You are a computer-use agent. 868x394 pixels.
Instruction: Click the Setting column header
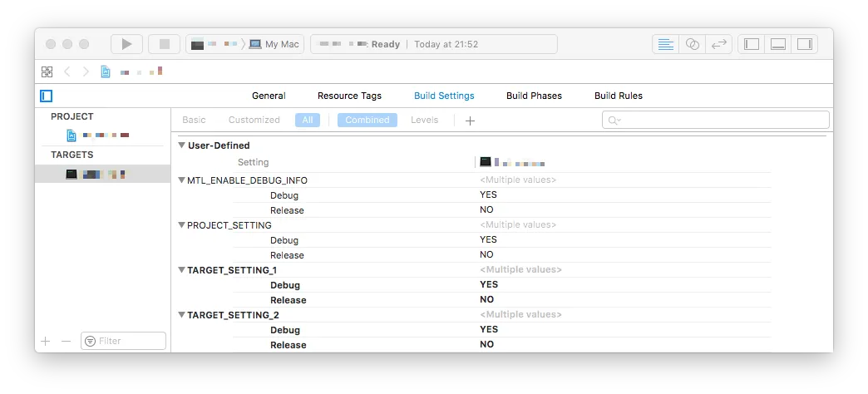coord(253,162)
